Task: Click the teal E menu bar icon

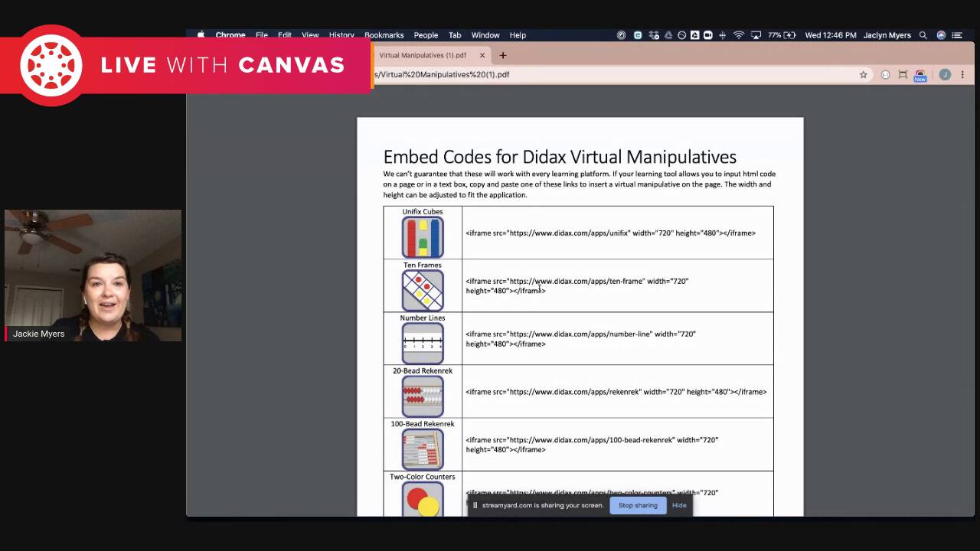Action: (638, 35)
